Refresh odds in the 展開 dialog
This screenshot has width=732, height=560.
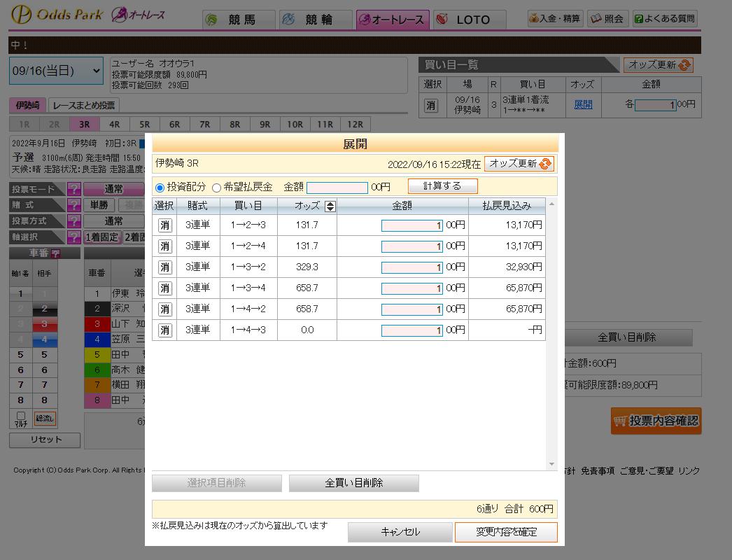click(x=519, y=164)
